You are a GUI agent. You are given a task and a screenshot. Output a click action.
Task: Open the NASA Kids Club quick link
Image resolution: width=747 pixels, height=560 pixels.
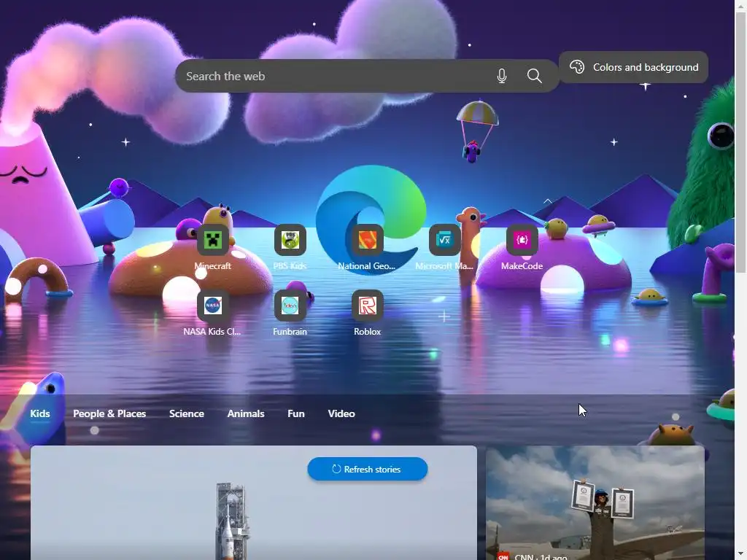click(x=212, y=306)
